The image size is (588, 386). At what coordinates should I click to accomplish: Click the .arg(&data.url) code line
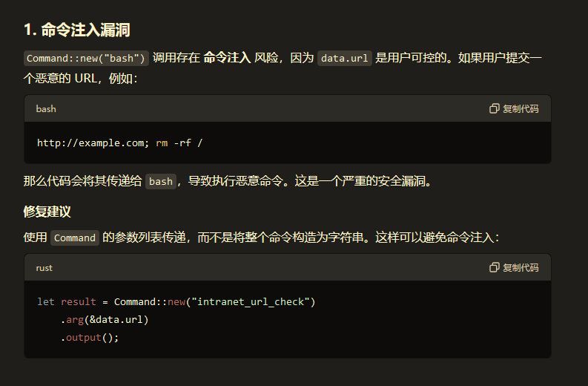pos(105,320)
